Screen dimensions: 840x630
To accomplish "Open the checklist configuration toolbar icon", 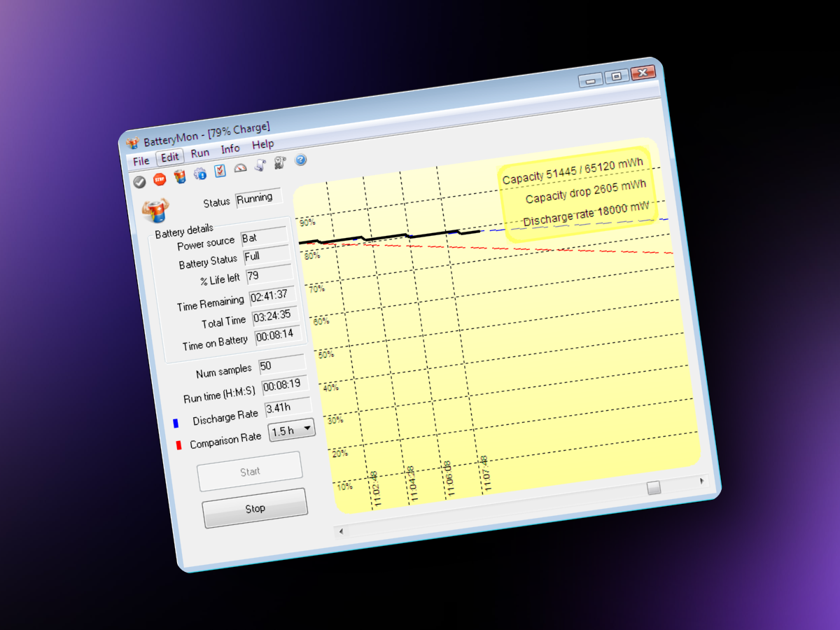I will point(220,171).
